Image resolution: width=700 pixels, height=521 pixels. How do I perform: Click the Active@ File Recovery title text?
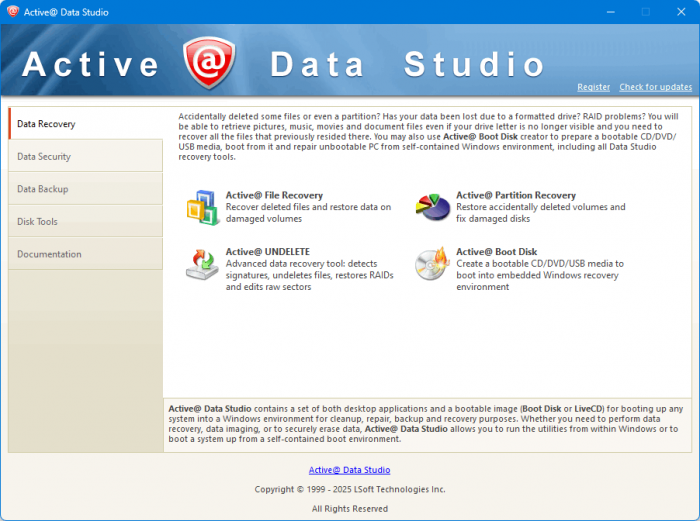tap(274, 195)
